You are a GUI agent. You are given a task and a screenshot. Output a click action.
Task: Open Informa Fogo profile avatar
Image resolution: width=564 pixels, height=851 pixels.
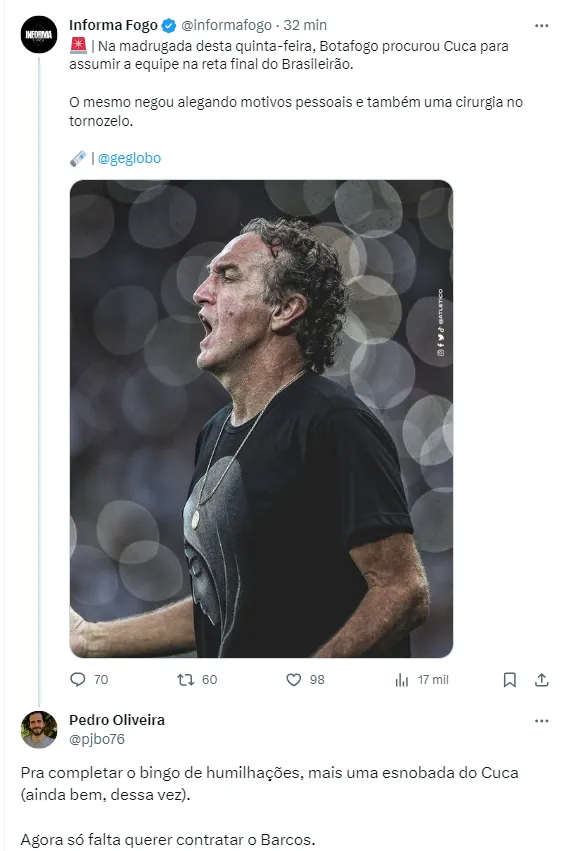pyautogui.click(x=39, y=35)
